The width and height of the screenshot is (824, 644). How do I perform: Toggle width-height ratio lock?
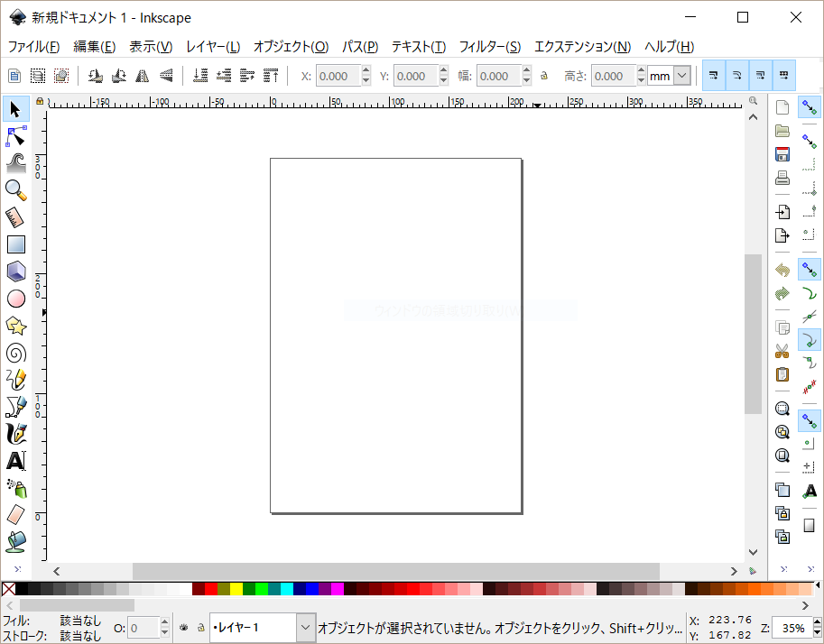[544, 76]
